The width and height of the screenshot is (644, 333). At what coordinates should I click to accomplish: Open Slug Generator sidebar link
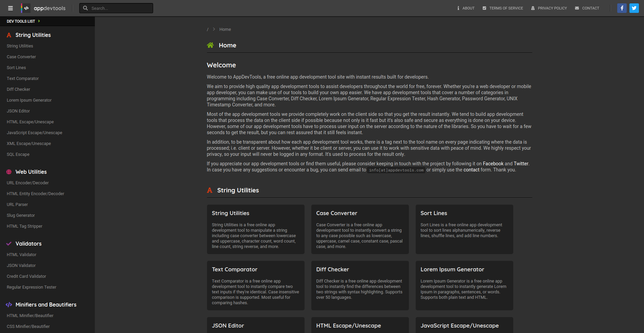coord(21,215)
